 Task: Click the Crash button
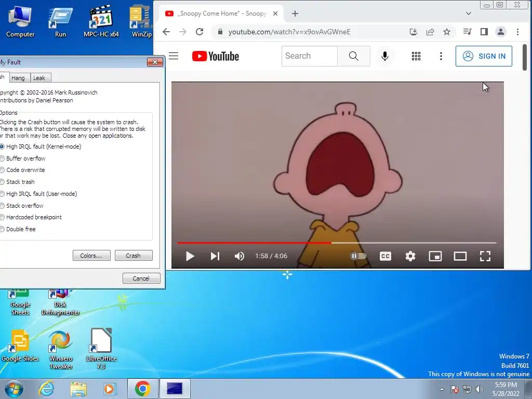[x=134, y=256]
